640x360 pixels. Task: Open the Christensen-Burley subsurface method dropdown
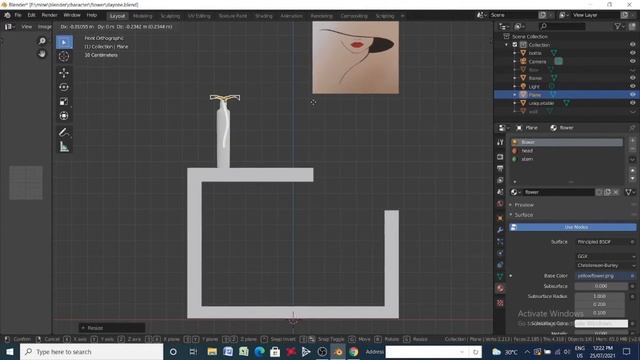[606, 265]
